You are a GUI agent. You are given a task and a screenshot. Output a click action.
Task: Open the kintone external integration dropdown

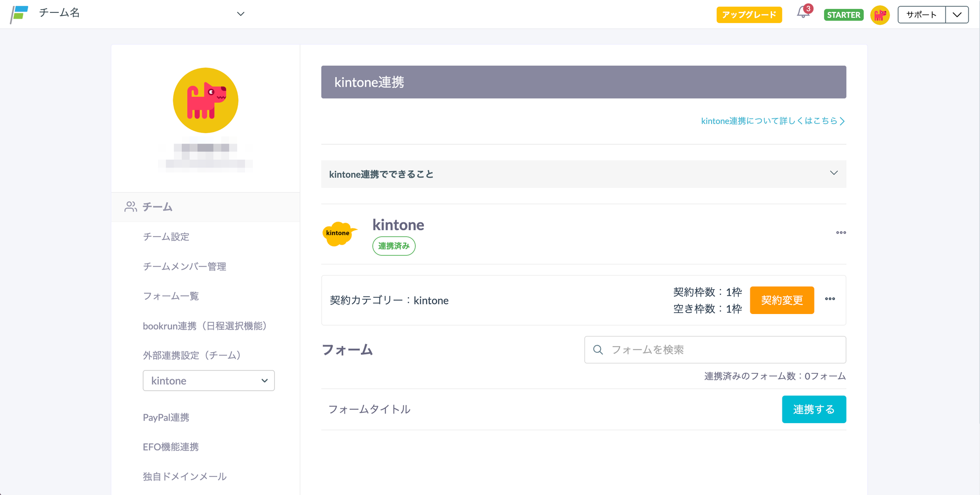209,381
